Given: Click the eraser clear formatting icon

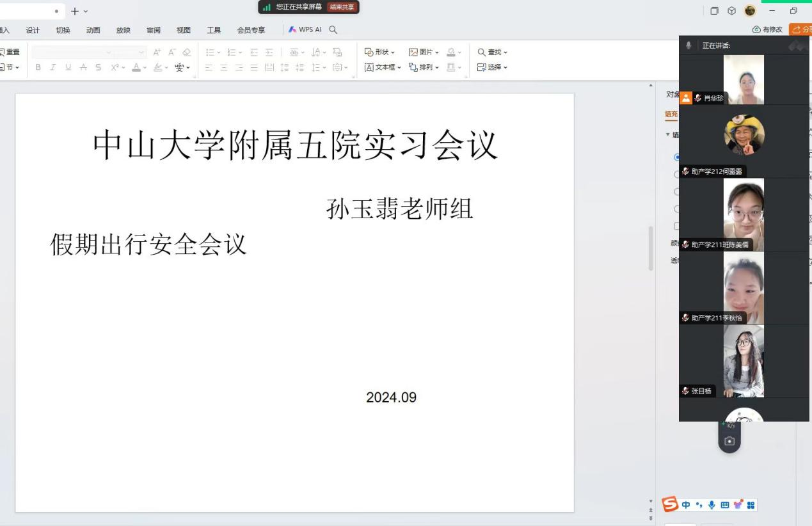Looking at the screenshot, I should point(187,52).
